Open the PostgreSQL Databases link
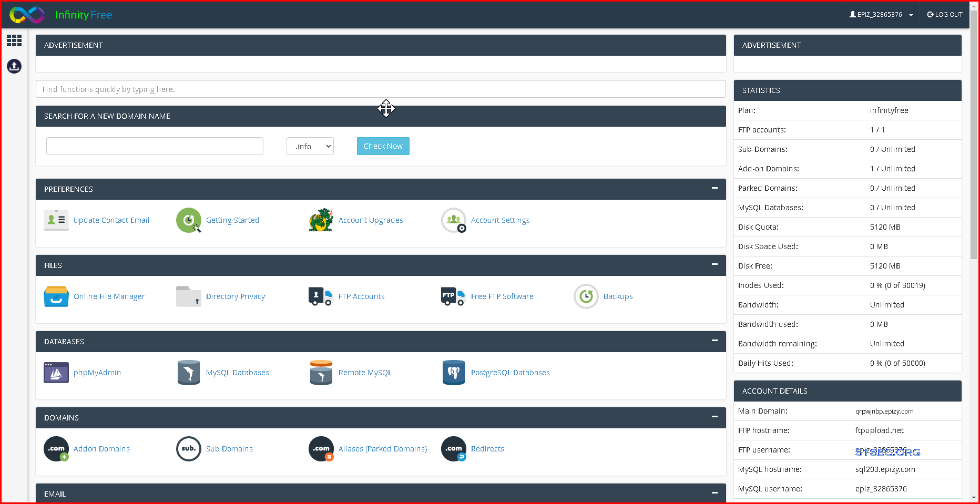 click(511, 373)
